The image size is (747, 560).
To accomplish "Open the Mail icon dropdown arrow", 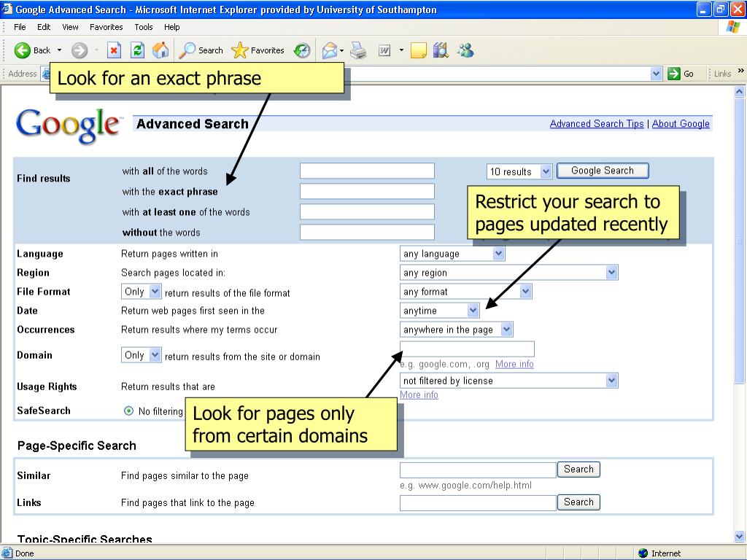I will click(341, 50).
